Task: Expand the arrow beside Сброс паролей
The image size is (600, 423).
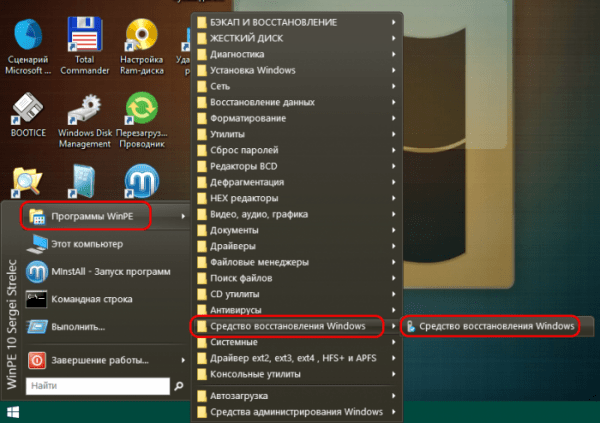Action: 393,150
